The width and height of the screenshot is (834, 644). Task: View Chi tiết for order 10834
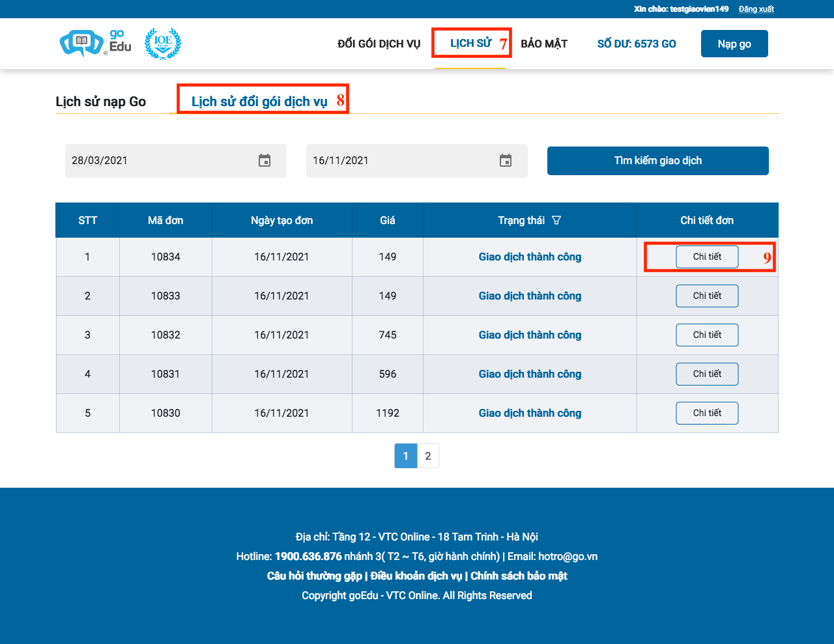707,257
